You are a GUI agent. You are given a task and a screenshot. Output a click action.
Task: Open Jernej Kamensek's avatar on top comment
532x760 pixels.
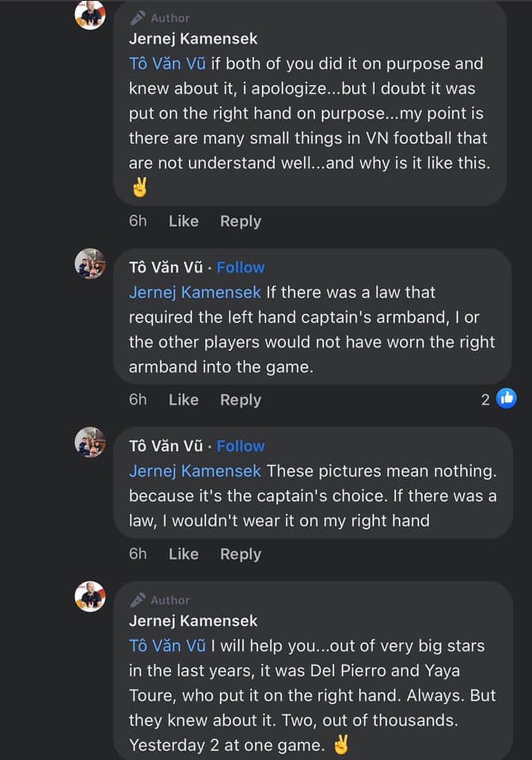(90, 15)
